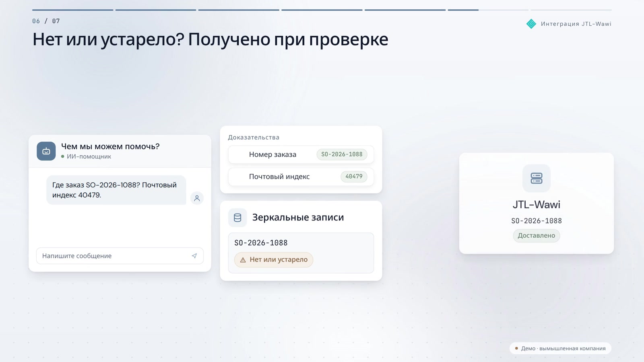This screenshot has height=362, width=644.
Task: Click the '06 / 07' slide counter
Action: [46, 21]
